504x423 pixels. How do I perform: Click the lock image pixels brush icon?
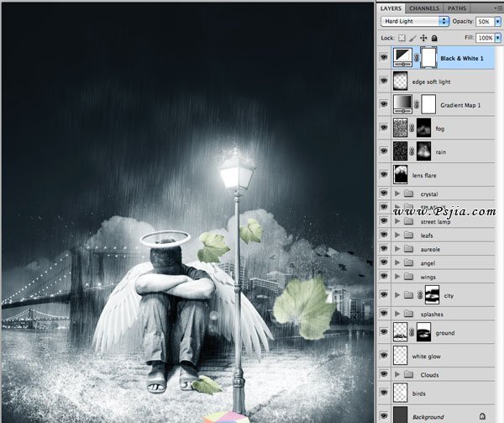point(412,38)
